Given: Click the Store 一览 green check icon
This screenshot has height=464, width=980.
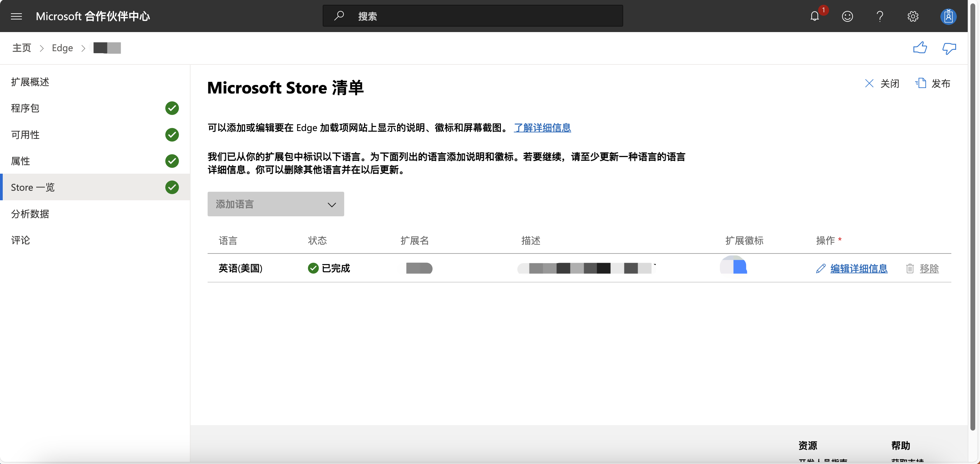Looking at the screenshot, I should [172, 187].
